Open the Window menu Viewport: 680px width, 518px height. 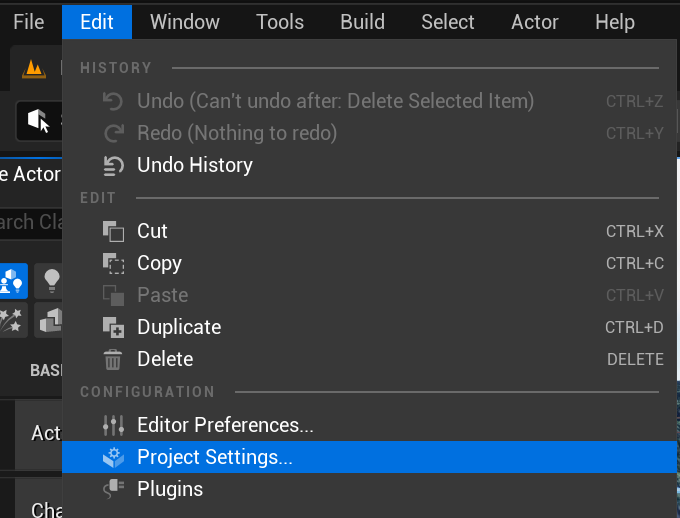click(185, 21)
